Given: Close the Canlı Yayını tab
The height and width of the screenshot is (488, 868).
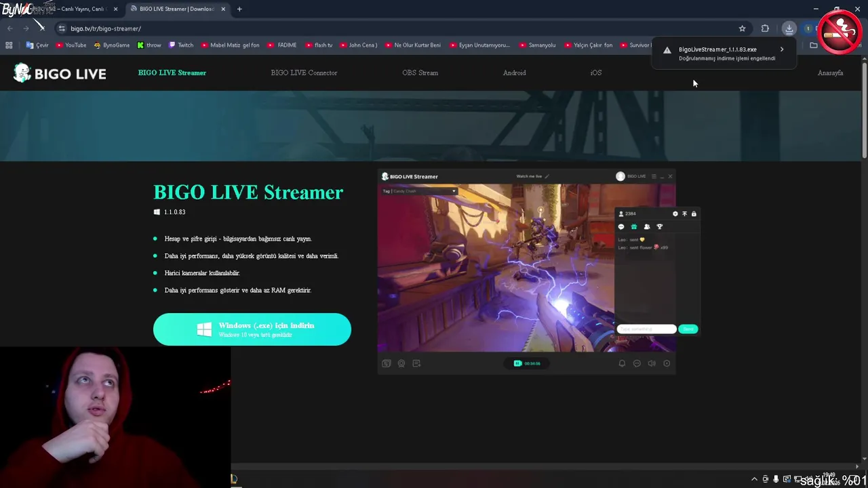Looking at the screenshot, I should (115, 9).
